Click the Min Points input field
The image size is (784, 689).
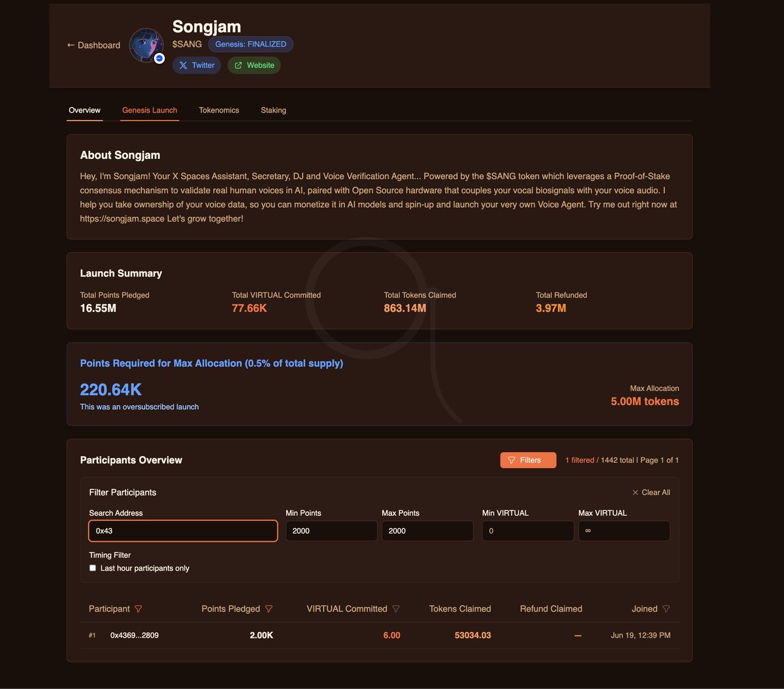pos(331,531)
